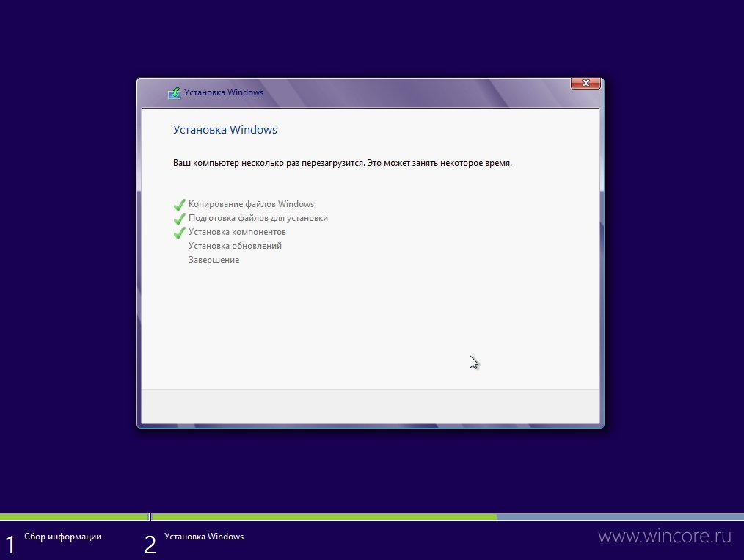Select the Установка обновлений step text
This screenshot has height=560, width=744.
235,246
